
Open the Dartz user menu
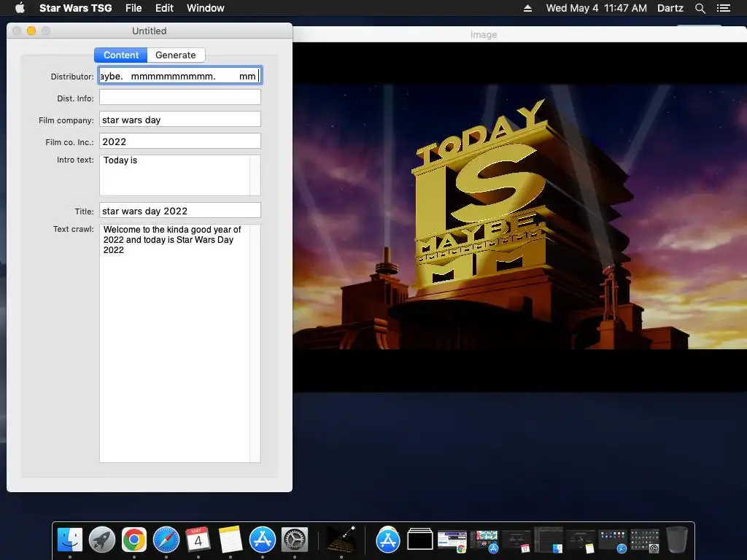coord(670,8)
